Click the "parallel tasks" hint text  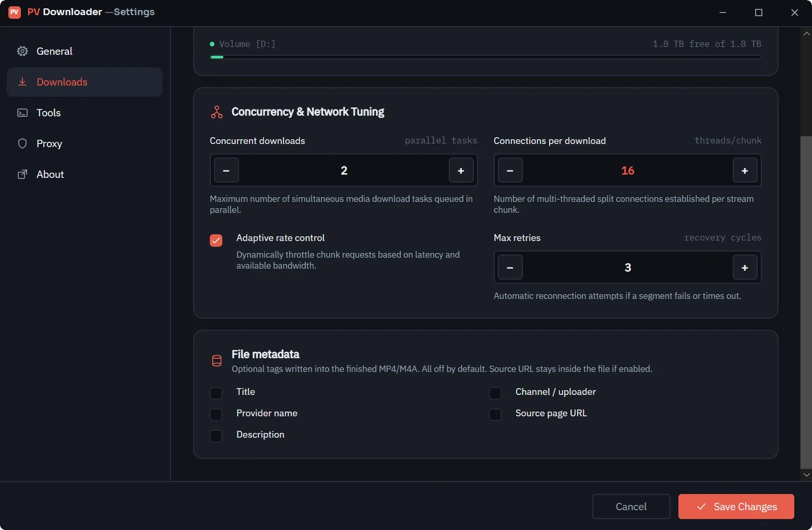(x=441, y=140)
